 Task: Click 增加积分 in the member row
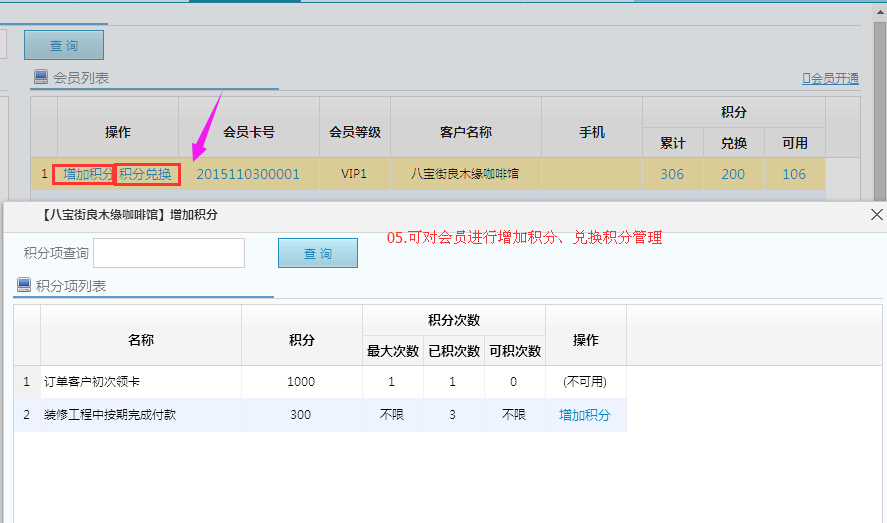coord(87,174)
